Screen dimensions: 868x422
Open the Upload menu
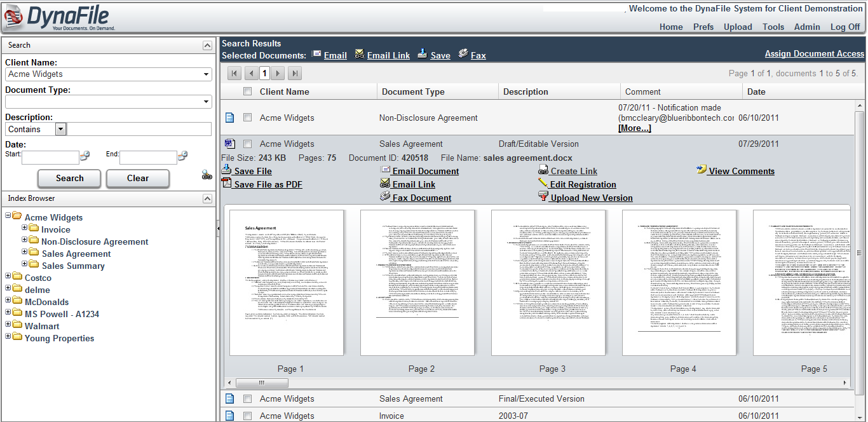point(738,27)
